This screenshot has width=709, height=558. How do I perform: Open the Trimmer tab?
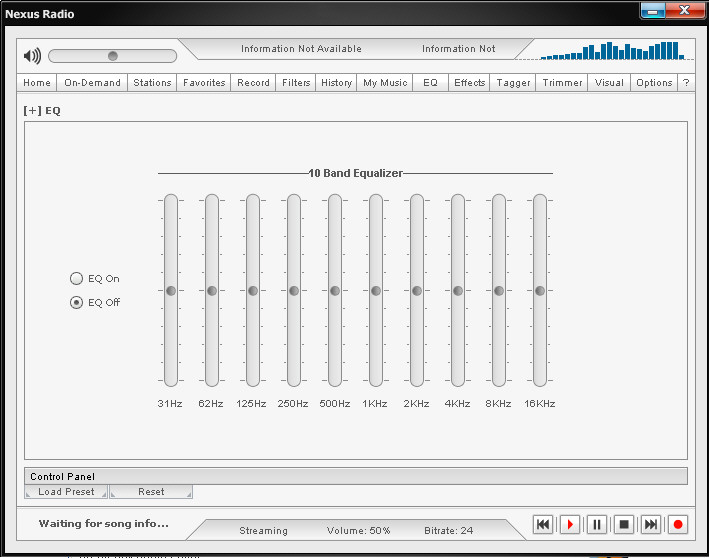coord(562,83)
